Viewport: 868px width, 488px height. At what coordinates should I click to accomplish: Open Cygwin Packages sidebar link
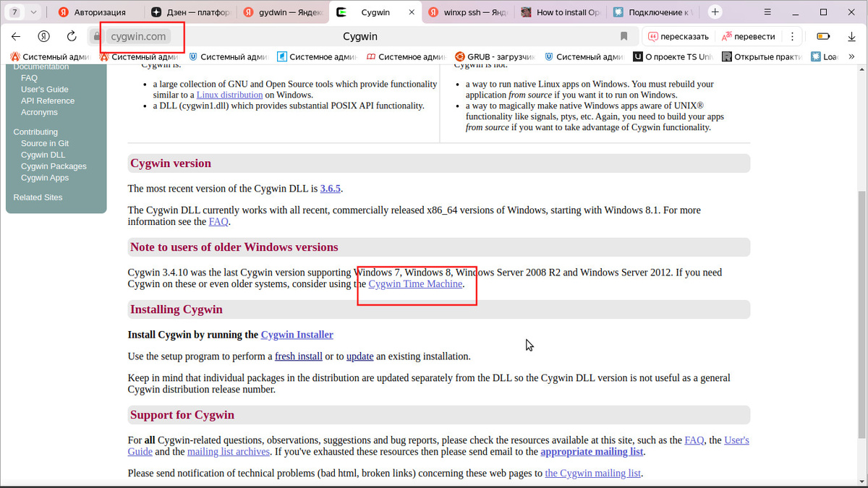click(x=54, y=166)
